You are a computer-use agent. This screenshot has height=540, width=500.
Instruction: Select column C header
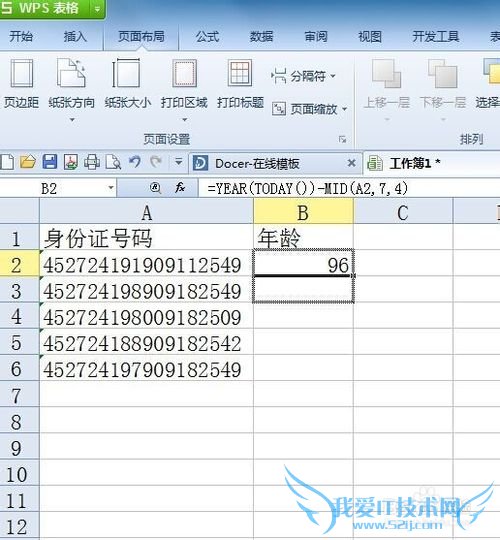click(x=403, y=212)
